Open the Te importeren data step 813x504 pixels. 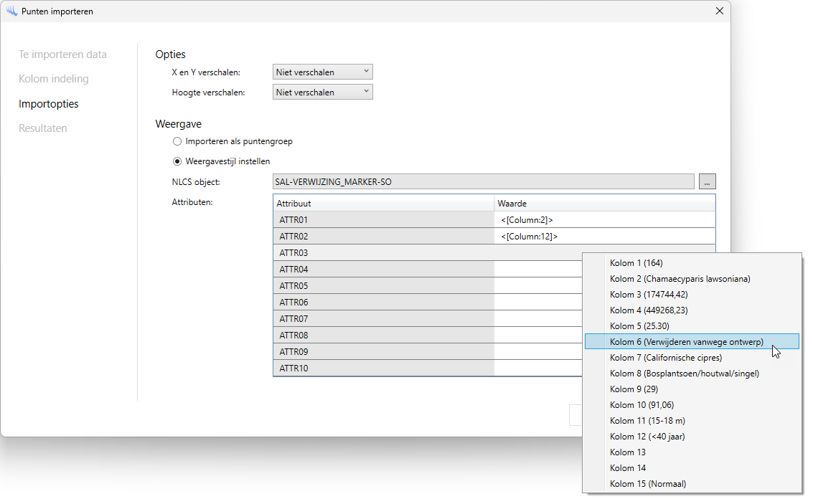point(62,54)
